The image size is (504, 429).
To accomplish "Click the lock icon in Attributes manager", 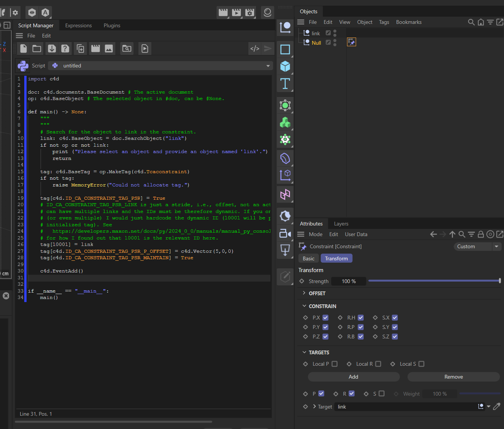I will [x=481, y=234].
